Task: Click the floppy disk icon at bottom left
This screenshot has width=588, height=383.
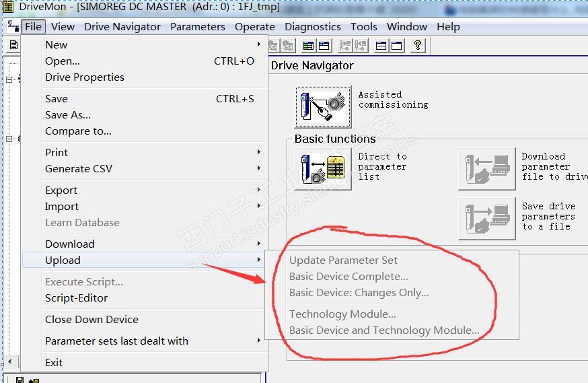Action: click(x=20, y=380)
